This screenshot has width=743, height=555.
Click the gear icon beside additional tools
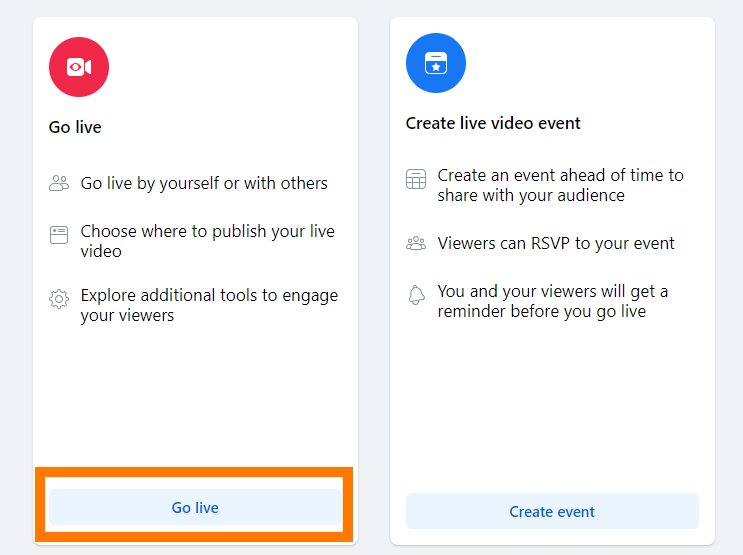pyautogui.click(x=59, y=299)
